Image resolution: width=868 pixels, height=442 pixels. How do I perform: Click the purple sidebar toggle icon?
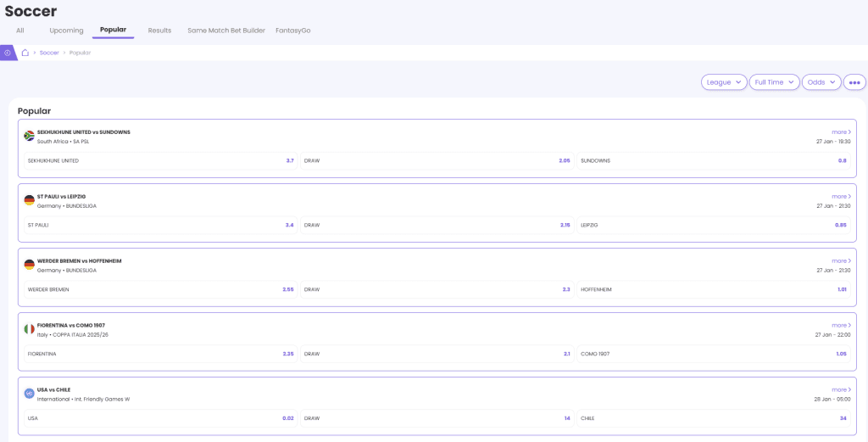point(8,53)
